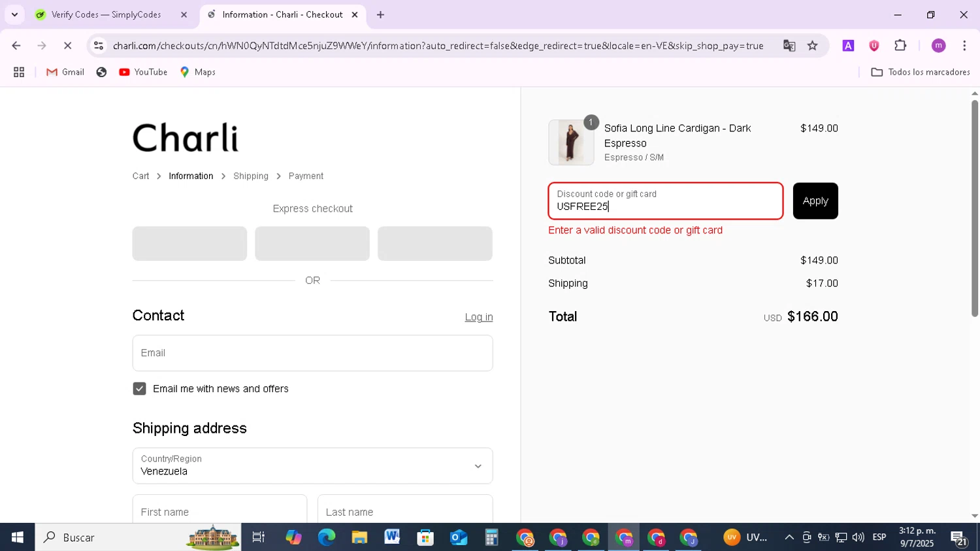Click the ESP language indicator
The width and height of the screenshot is (980, 551).
click(x=879, y=537)
